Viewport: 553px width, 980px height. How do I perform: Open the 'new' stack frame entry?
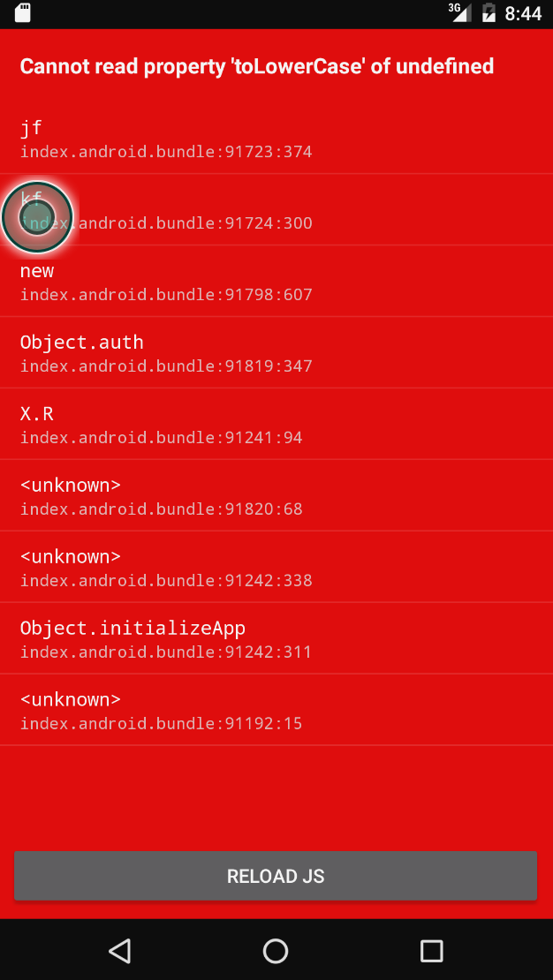pos(276,282)
